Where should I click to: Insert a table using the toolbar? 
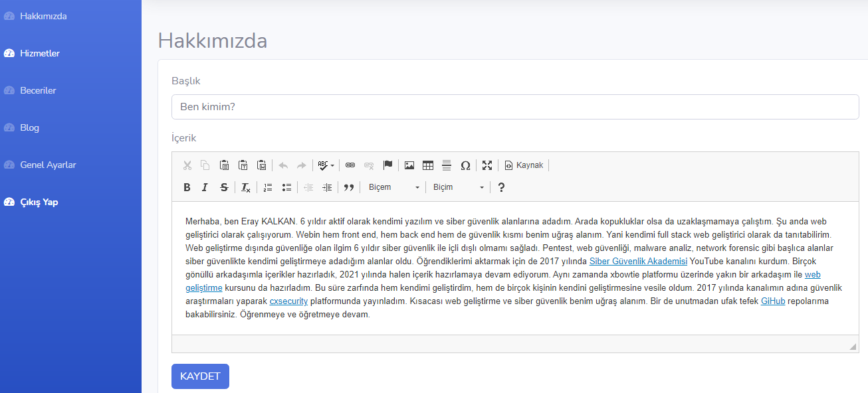click(427, 165)
